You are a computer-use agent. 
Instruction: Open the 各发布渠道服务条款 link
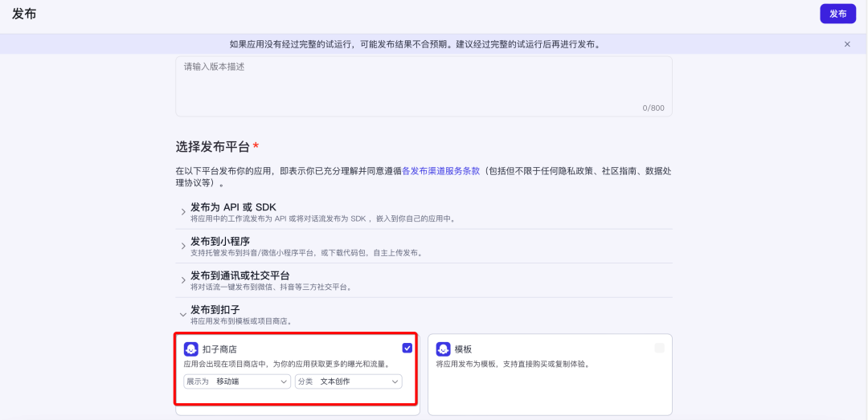pyautogui.click(x=440, y=171)
